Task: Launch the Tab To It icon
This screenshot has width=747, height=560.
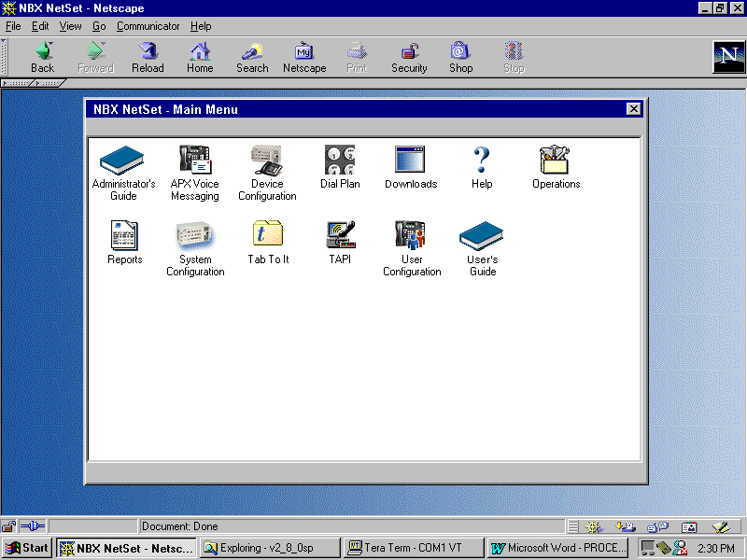Action: 268,234
